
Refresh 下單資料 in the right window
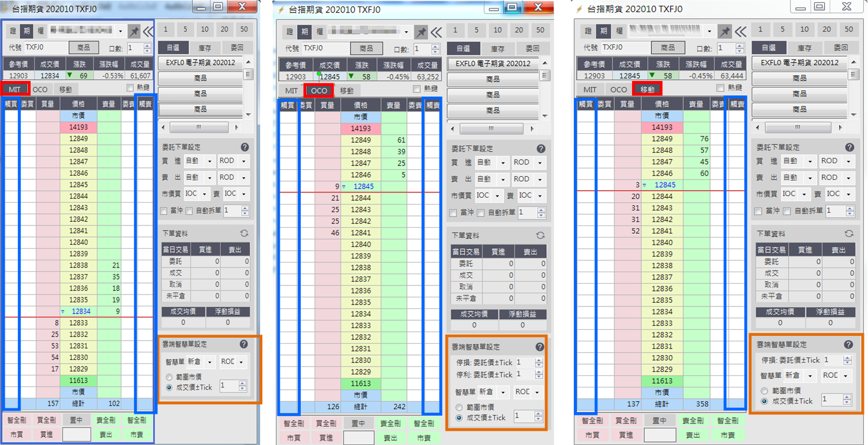[849, 234]
